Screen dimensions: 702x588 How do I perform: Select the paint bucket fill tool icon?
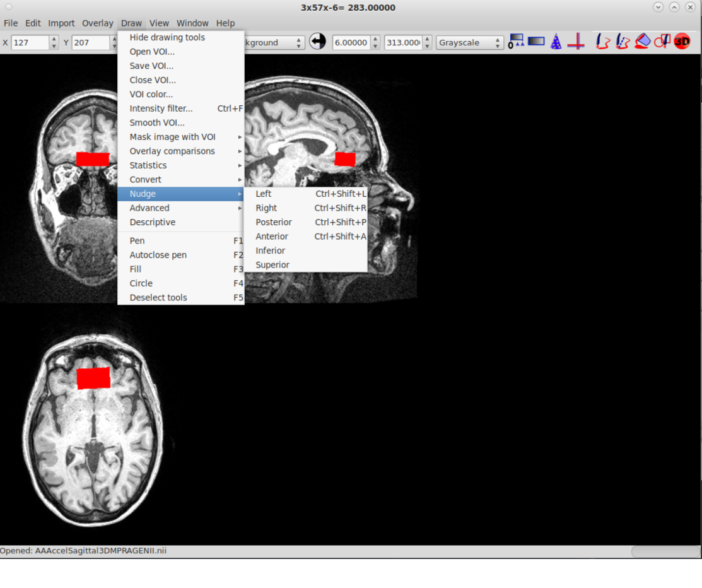coord(642,42)
